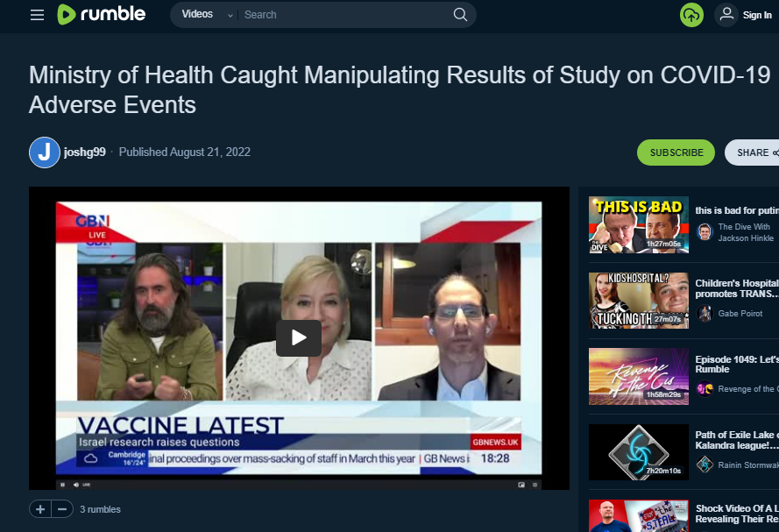Screen dimensions: 779x532
Task: Downvote the video with minus button
Action: (x=62, y=509)
